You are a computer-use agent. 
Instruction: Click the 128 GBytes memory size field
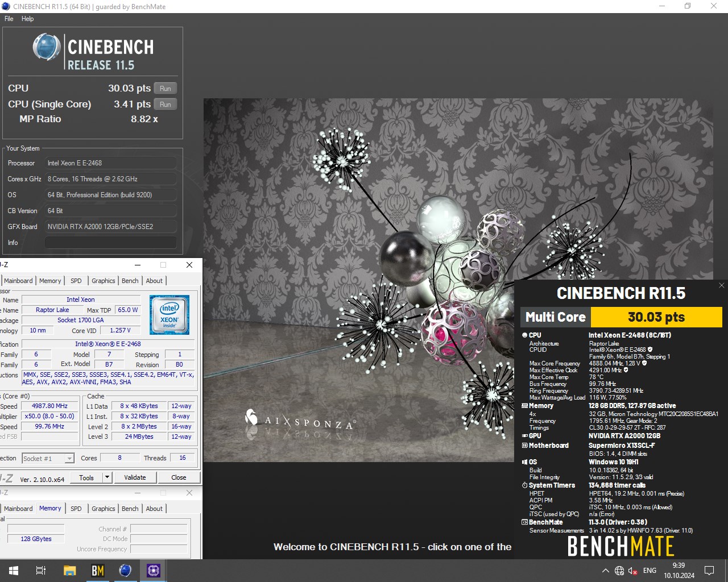(x=36, y=539)
